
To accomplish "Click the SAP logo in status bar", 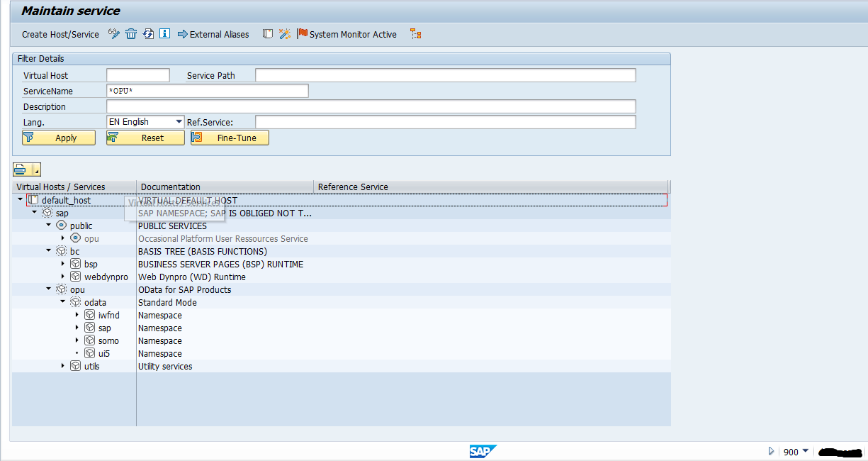I will 483,451.
